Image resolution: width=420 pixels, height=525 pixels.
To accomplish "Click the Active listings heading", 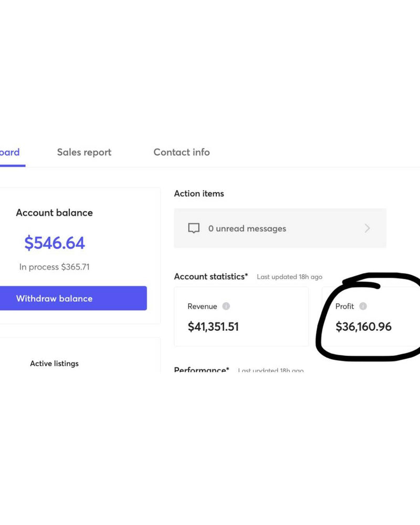I will click(x=54, y=363).
